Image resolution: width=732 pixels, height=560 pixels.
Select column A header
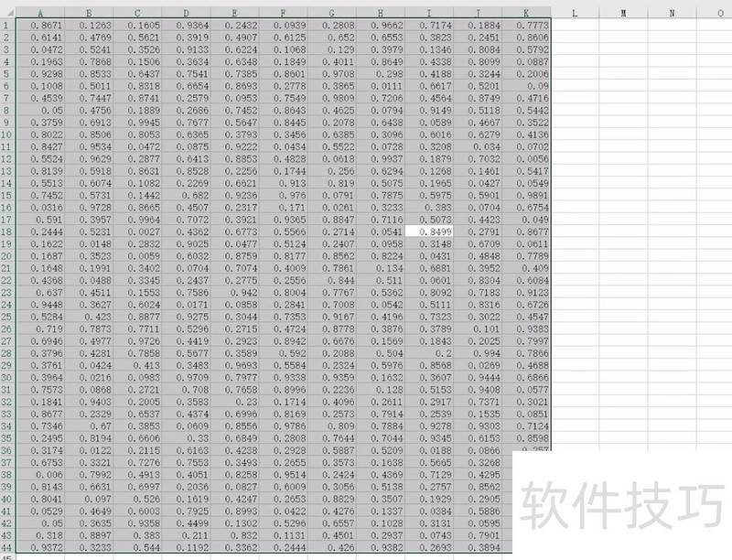40,13
